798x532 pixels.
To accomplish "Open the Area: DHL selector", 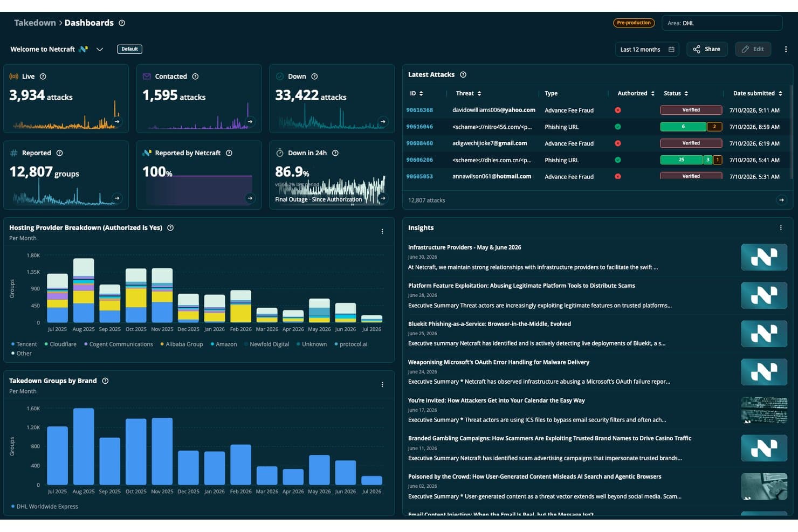I will tap(722, 23).
